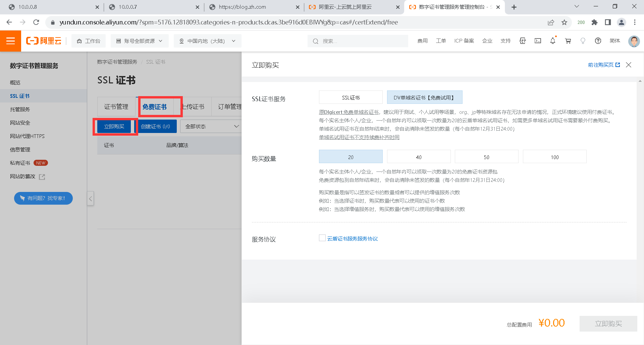
Task: Open a new browser tab
Action: tap(514, 7)
